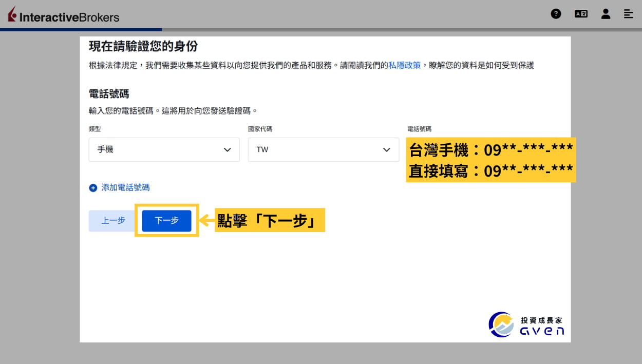Continue with the 下一步 button

[x=167, y=221]
